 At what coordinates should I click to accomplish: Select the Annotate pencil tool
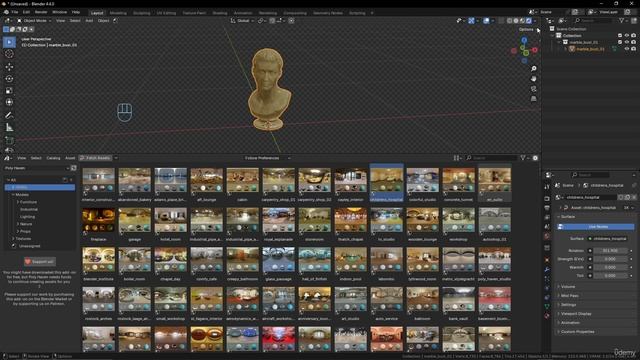[9, 116]
